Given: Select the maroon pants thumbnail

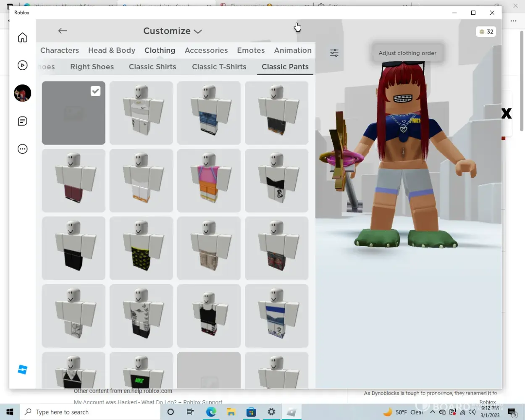Looking at the screenshot, I should (x=73, y=181).
